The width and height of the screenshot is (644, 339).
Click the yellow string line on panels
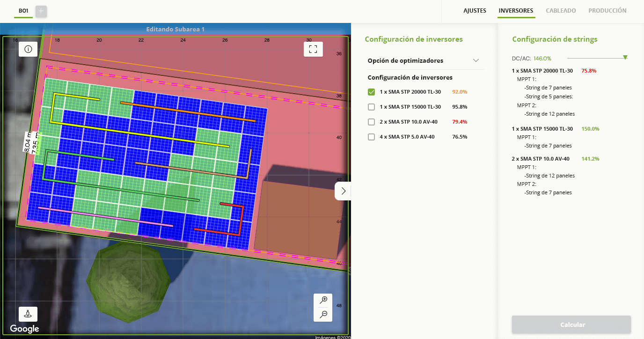pos(140,132)
